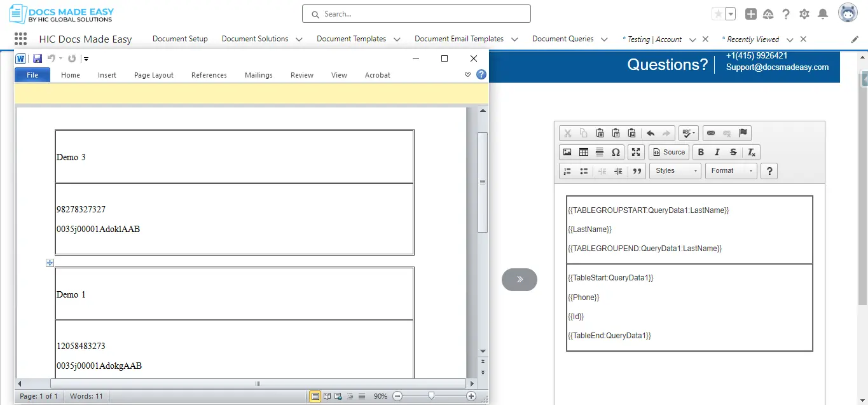Increase indent in the editor
Screen dimensions: 868x405
click(618, 171)
